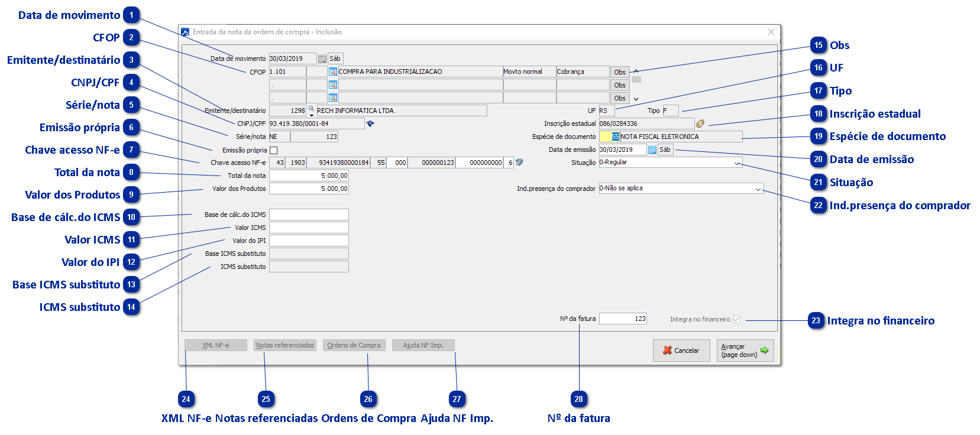Screen dimensions: 980x435
Task: Click the 000000000 segment of Chave acesso NF-e
Action: (480, 163)
